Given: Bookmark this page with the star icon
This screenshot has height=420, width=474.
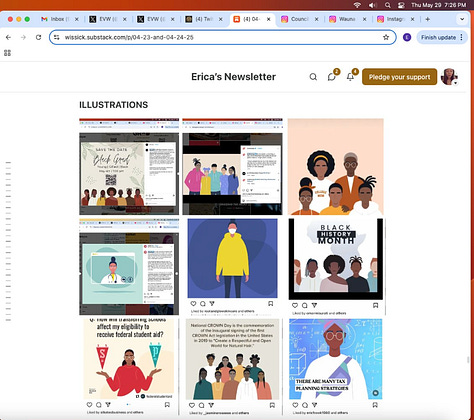Looking at the screenshot, I should click(386, 37).
